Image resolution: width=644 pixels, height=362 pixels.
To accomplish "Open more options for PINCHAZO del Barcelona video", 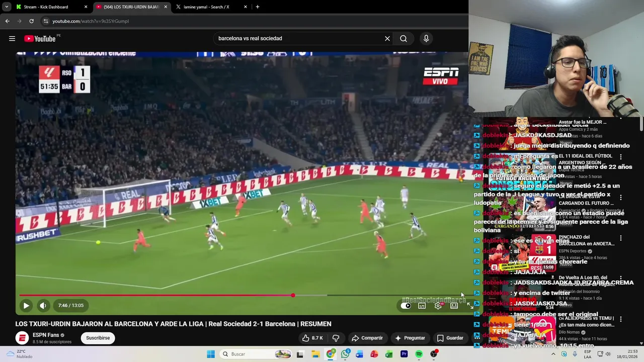I will click(621, 238).
